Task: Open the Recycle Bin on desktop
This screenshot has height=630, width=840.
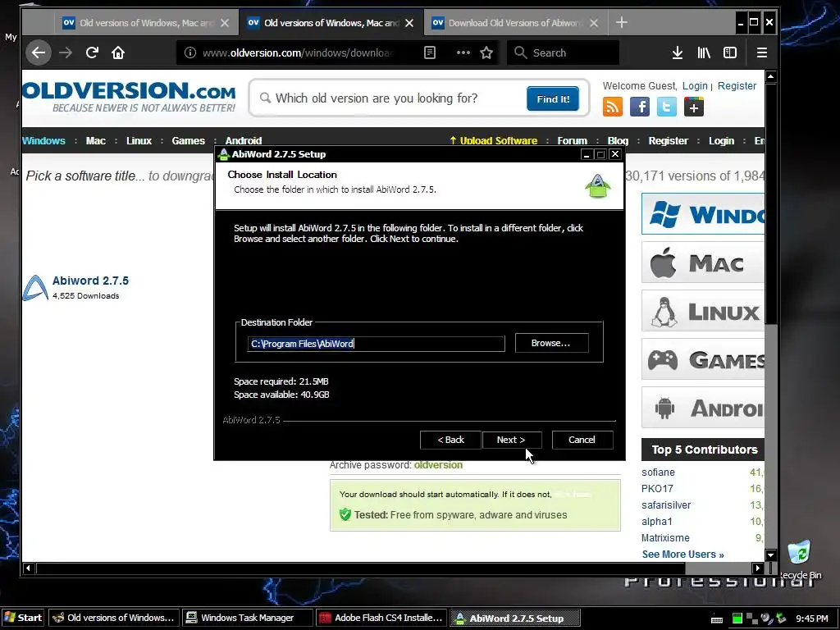Action: [x=799, y=559]
